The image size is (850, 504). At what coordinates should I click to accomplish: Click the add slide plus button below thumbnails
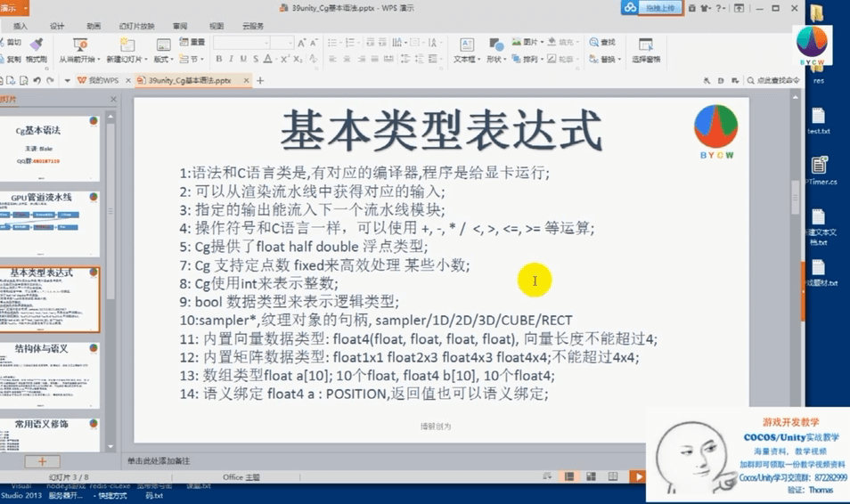pyautogui.click(x=42, y=461)
